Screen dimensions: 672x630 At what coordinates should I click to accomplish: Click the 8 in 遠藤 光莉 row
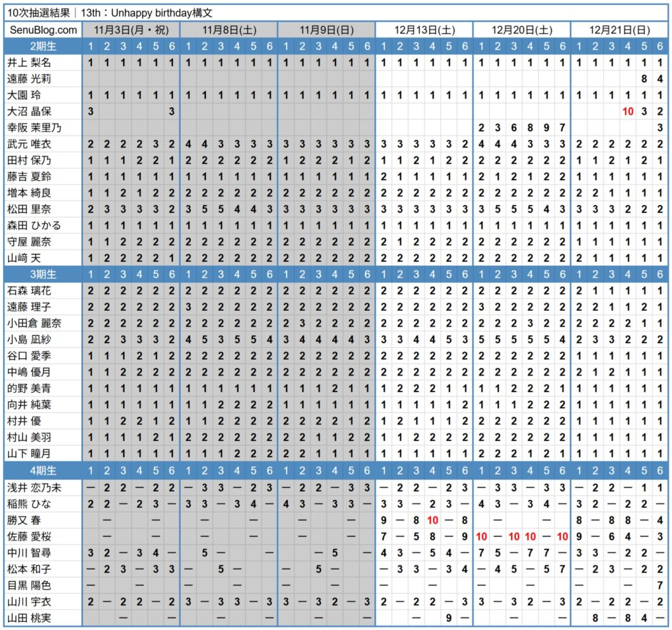643,79
